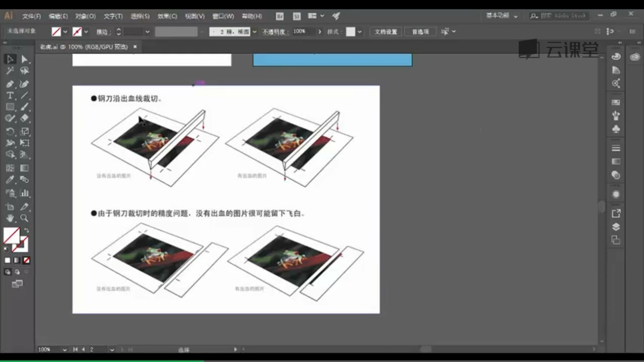Choose the Rectangle tool
The width and height of the screenshot is (644, 362).
click(10, 107)
